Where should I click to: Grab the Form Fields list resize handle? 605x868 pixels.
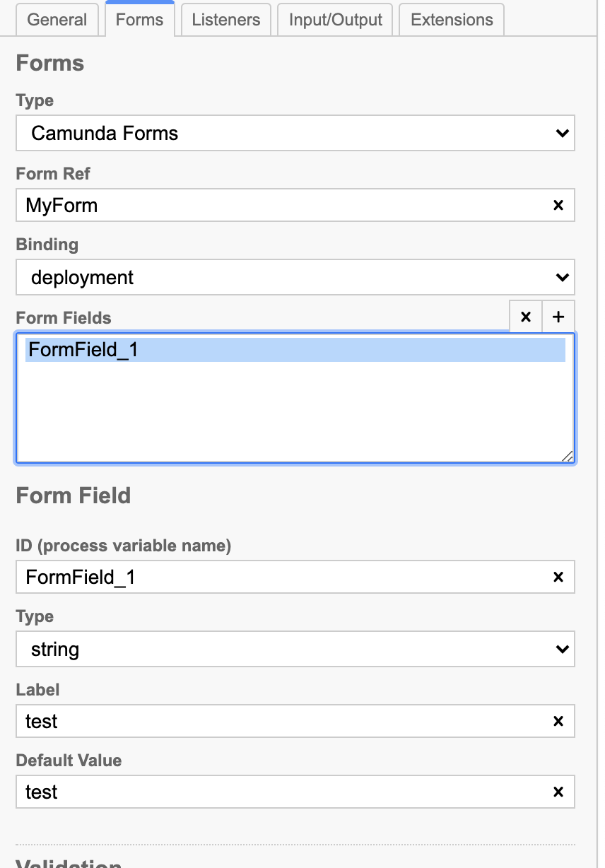tap(568, 457)
